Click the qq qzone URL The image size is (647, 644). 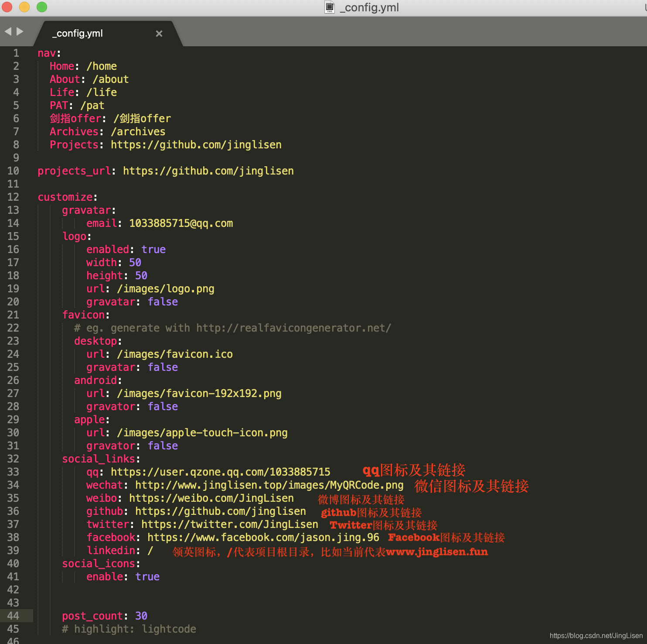click(221, 472)
